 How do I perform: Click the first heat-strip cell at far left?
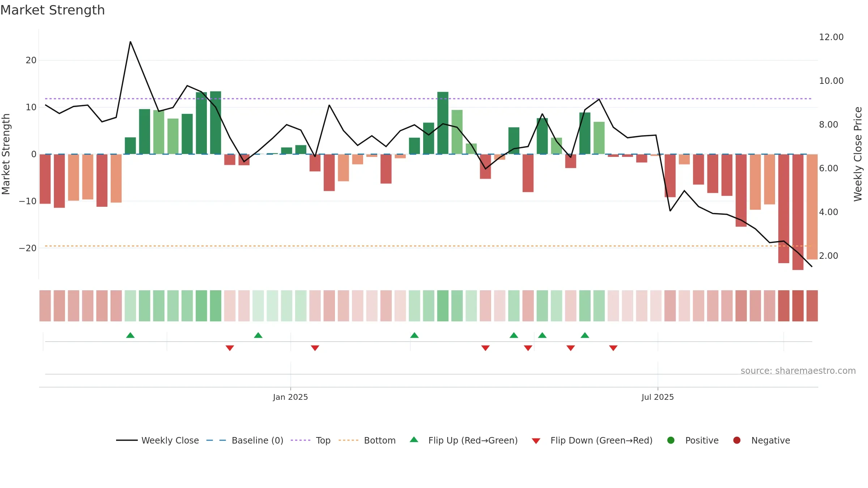click(45, 306)
